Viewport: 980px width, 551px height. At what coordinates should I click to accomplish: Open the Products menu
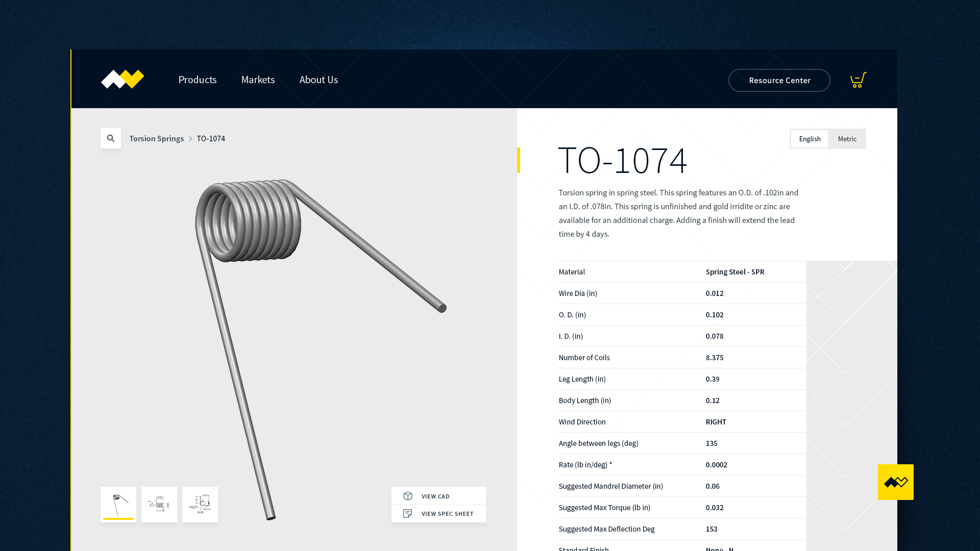198,80
